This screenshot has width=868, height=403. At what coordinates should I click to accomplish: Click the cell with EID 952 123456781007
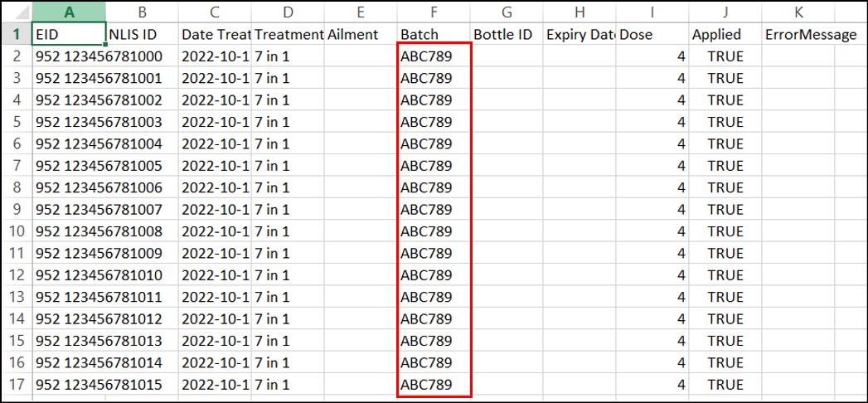pyautogui.click(x=69, y=210)
